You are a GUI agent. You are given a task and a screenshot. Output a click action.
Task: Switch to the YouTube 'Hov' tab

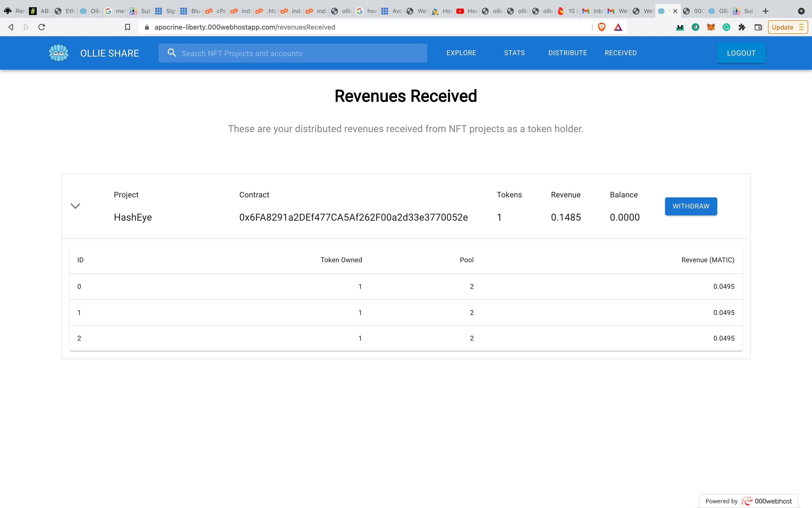pyautogui.click(x=467, y=11)
